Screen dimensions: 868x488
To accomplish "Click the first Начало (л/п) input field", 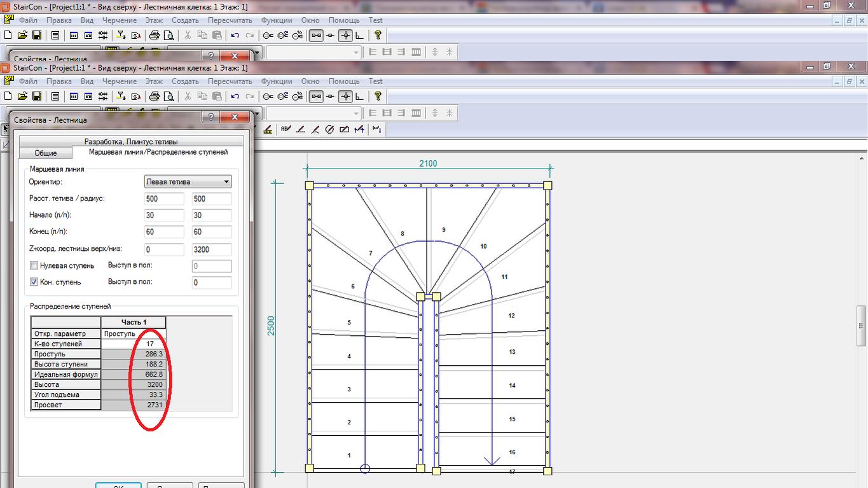I will [x=164, y=216].
